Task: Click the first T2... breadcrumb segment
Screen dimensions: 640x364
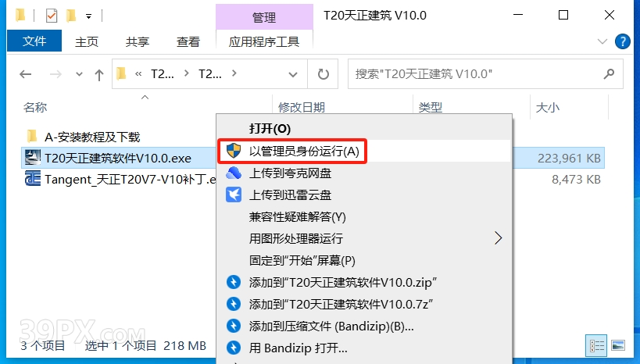Action: tap(163, 73)
